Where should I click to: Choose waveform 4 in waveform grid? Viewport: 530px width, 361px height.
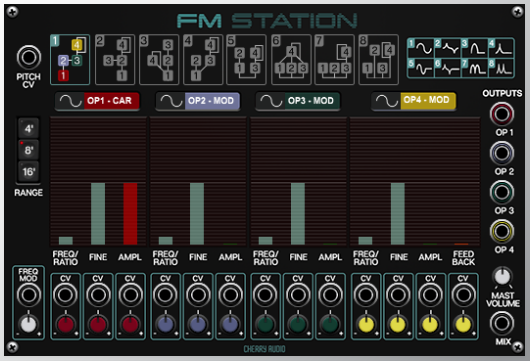[501, 48]
